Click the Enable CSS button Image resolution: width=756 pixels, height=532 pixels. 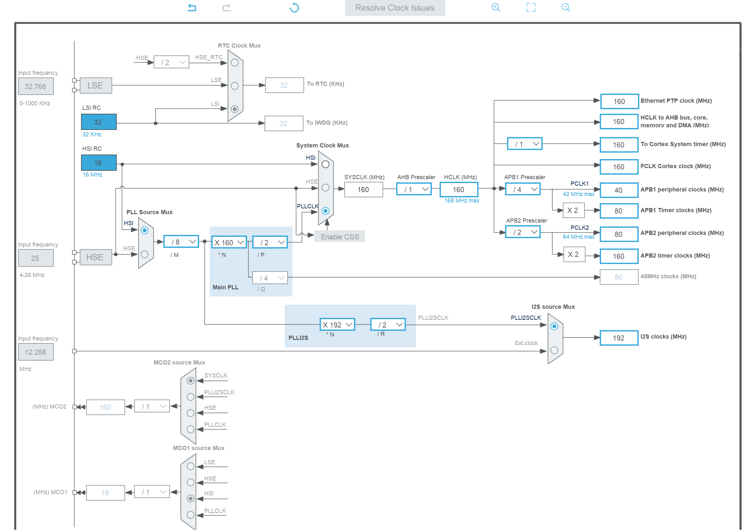[x=340, y=237]
